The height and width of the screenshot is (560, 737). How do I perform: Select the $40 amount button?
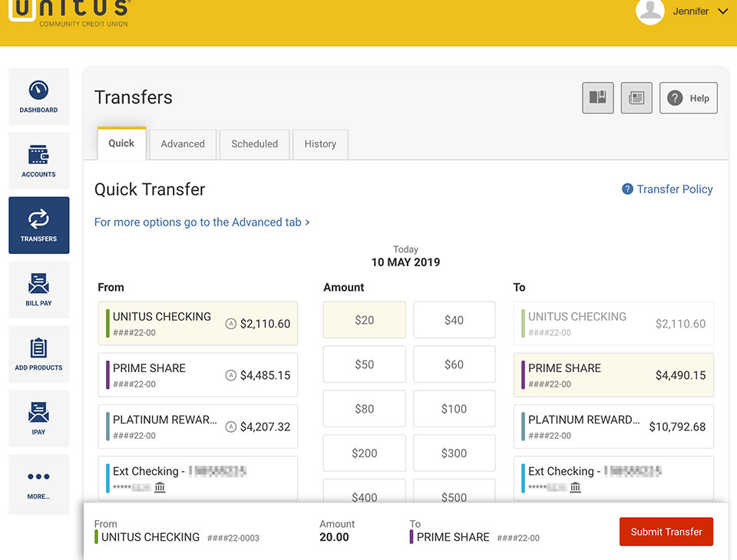pos(454,320)
